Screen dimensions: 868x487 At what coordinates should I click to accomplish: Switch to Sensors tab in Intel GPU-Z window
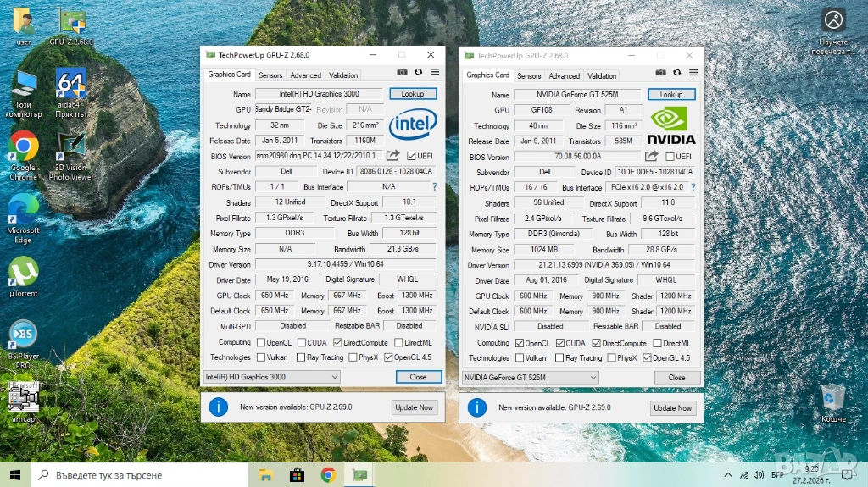click(270, 75)
